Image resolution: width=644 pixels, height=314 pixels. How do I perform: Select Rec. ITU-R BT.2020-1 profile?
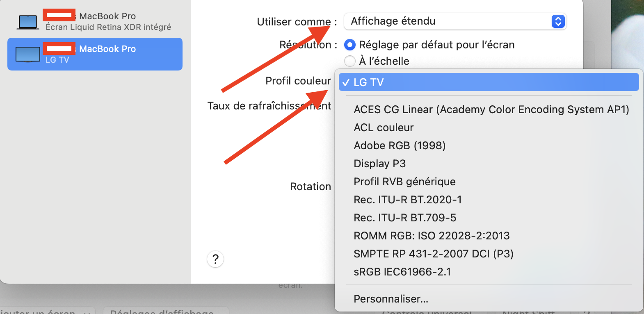tap(407, 200)
